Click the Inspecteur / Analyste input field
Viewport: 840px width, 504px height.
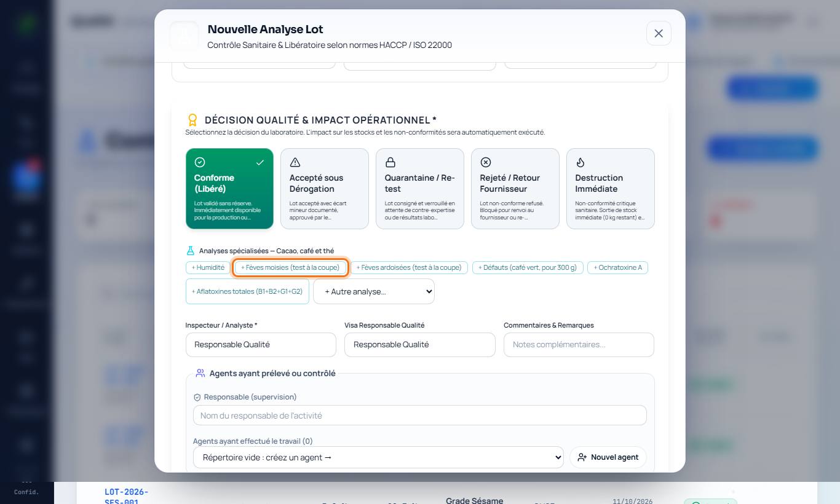261,345
